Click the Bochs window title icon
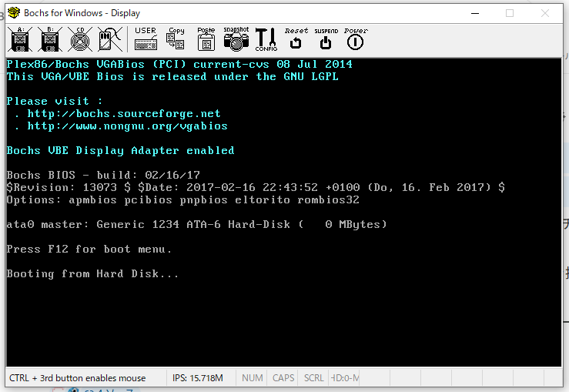The height and width of the screenshot is (392, 569). (14, 13)
